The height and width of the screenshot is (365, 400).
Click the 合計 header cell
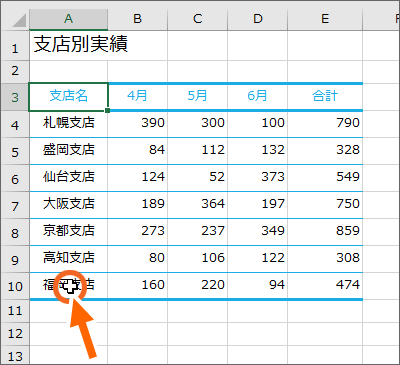pos(325,97)
